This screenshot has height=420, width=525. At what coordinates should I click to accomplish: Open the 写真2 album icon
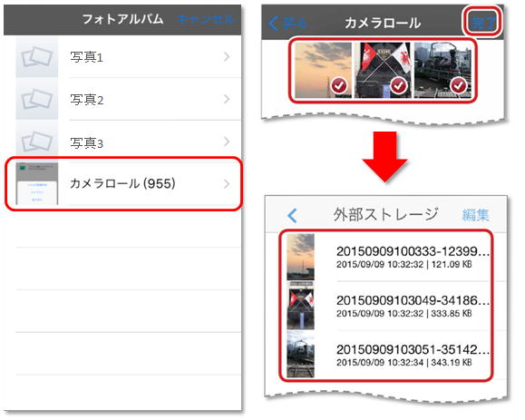[x=37, y=100]
